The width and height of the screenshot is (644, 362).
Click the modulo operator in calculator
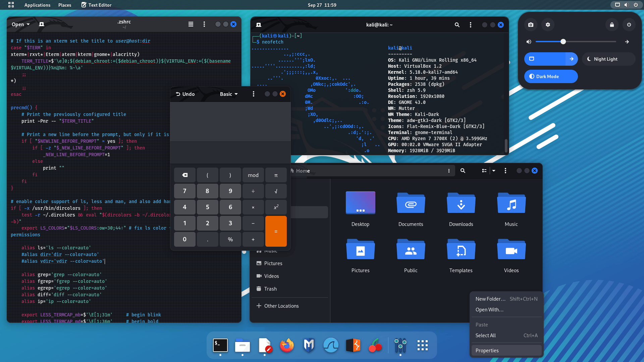[x=253, y=175]
